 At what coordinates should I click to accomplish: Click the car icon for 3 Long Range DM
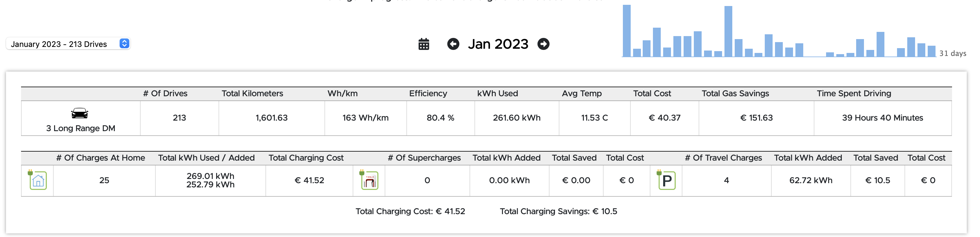click(79, 113)
